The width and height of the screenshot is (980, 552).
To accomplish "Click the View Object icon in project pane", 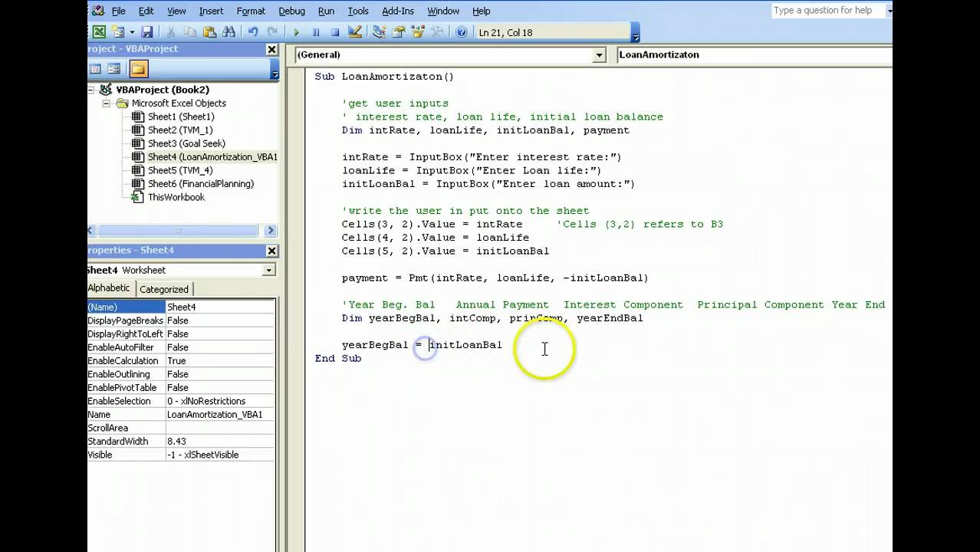I will tap(113, 69).
